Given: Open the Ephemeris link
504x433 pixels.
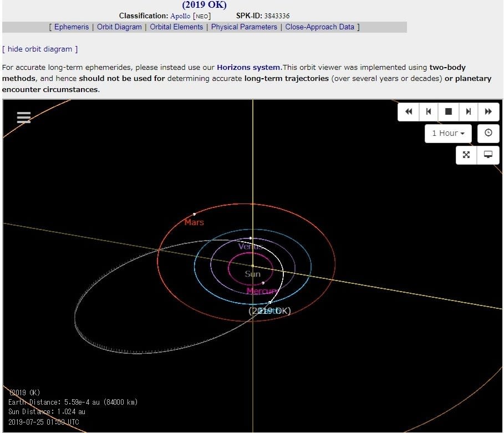Looking at the screenshot, I should coord(72,27).
